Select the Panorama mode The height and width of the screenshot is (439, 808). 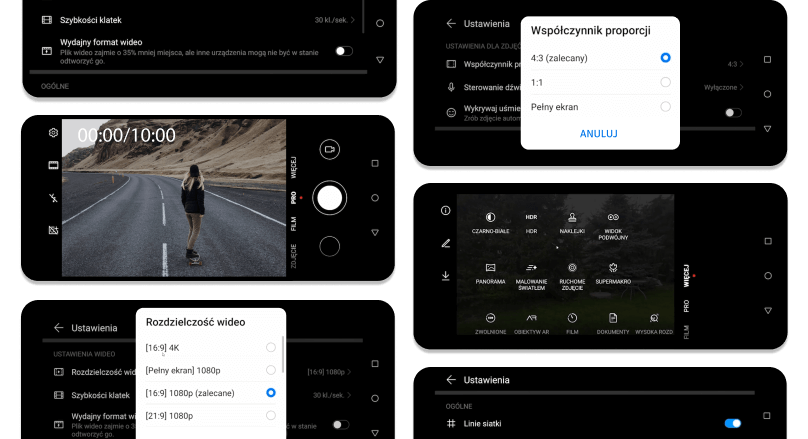(x=490, y=268)
